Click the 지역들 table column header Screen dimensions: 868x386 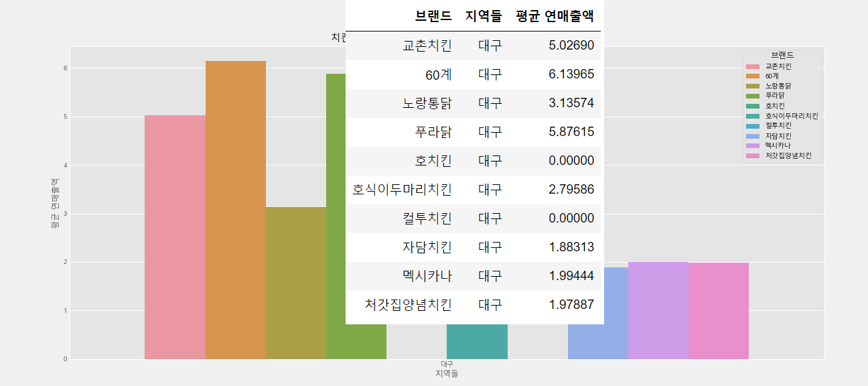(484, 16)
